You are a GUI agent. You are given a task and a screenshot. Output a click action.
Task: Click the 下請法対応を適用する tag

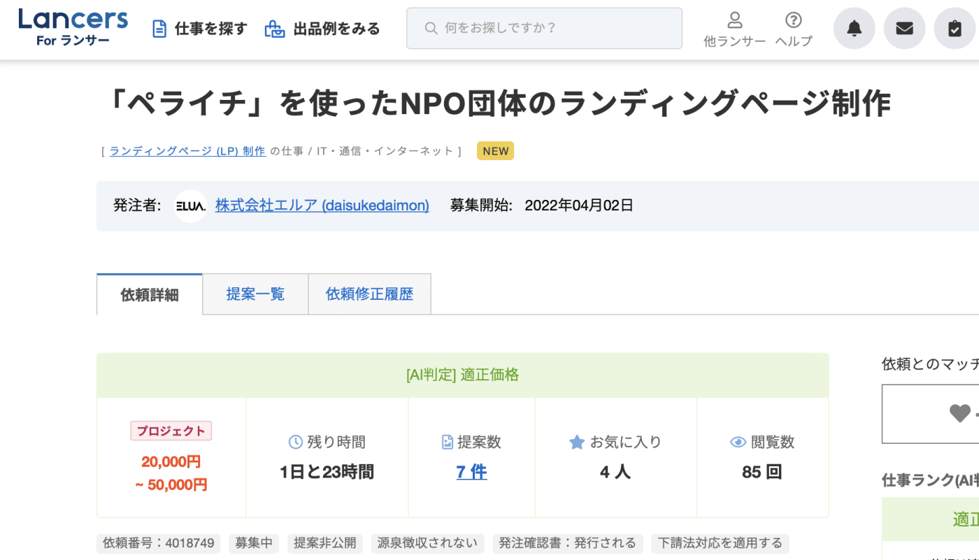click(720, 543)
